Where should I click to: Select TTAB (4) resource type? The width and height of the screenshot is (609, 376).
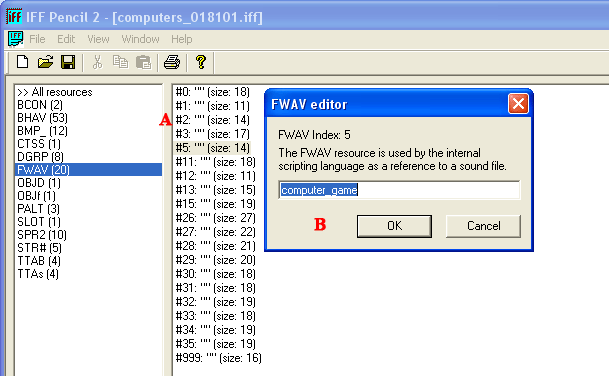[x=89, y=261]
